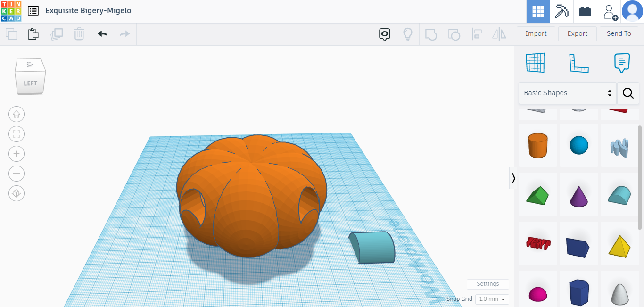Switch to the Ruler tool tab
The image size is (644, 307).
[579, 62]
